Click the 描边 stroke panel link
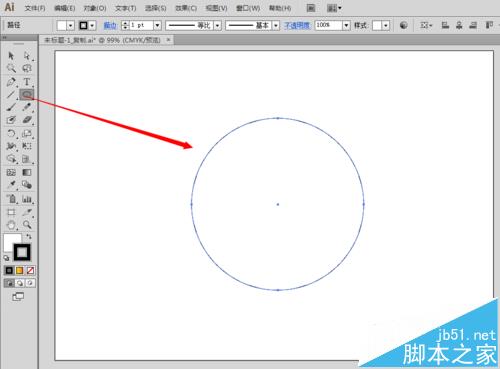This screenshot has height=369, width=500. pos(110,25)
